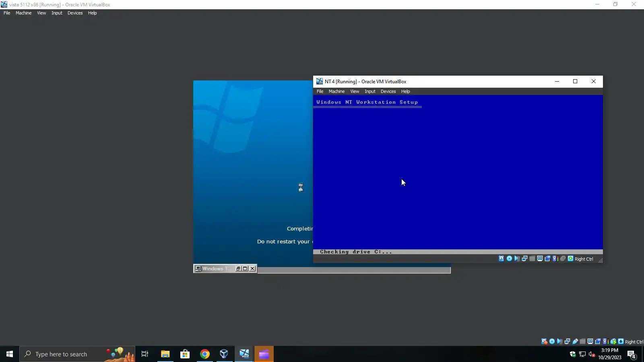
Task: Click mouse integration icon in vista status bar
Action: pyautogui.click(x=613, y=341)
